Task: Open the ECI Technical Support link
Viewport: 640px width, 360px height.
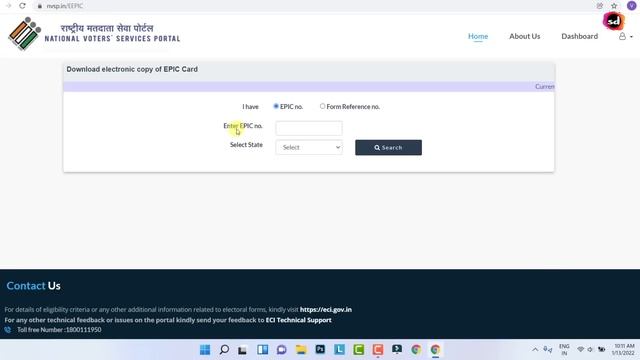Action: coord(298,320)
